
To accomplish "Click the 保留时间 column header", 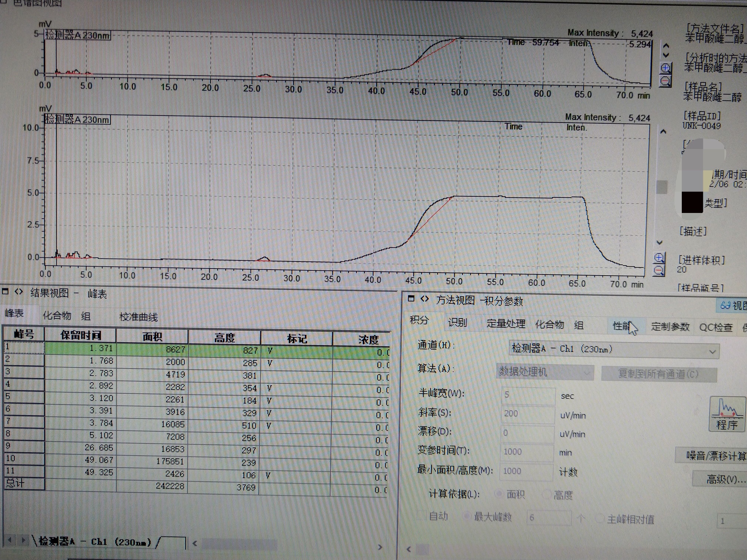I will (x=80, y=335).
